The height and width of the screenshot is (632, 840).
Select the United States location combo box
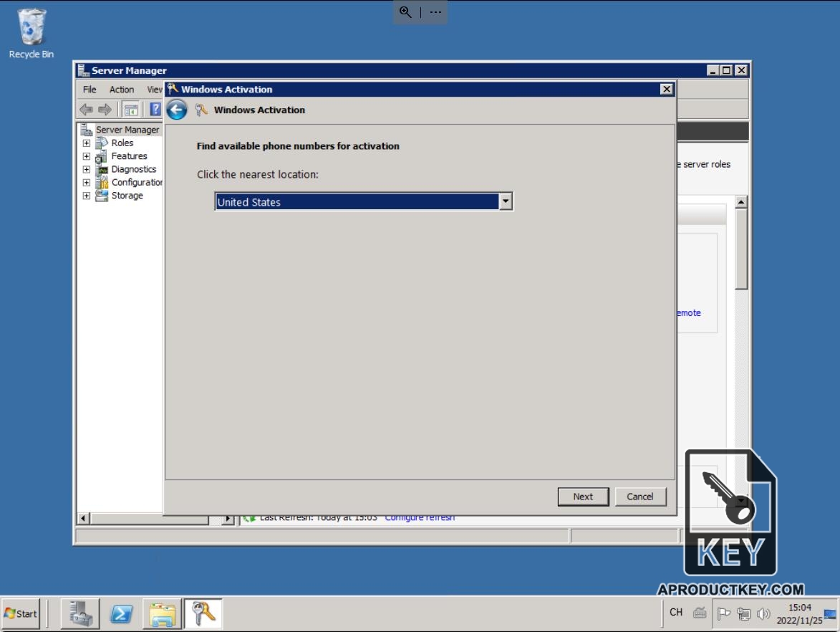[364, 201]
